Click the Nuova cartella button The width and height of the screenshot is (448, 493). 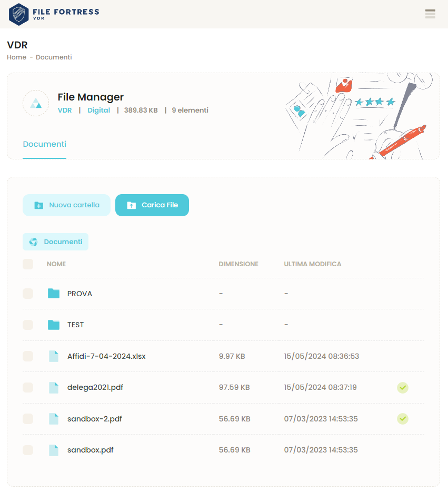66,205
